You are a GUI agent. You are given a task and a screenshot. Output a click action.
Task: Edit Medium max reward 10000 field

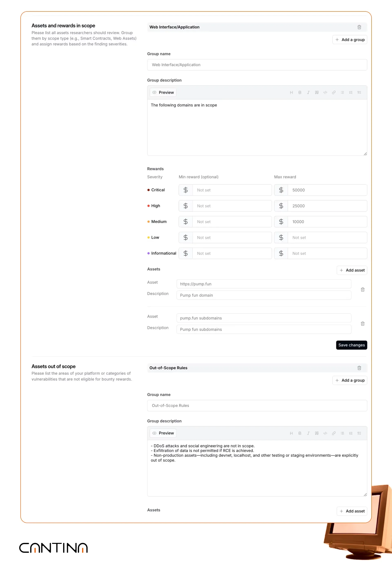[321, 222]
